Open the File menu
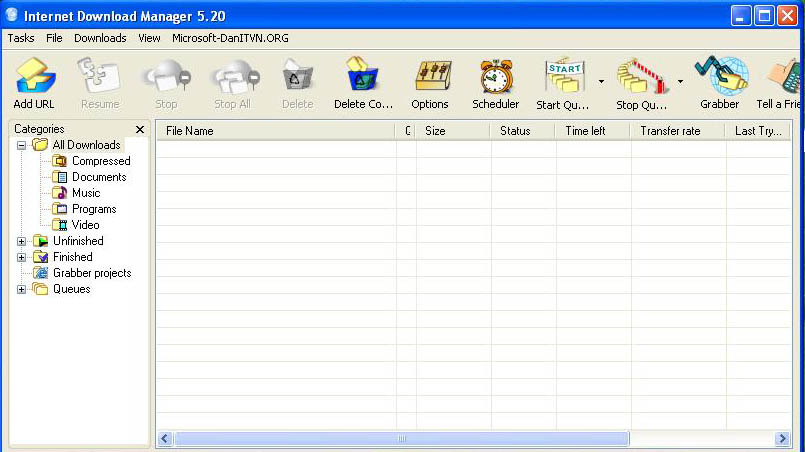805x452 pixels. (x=54, y=38)
